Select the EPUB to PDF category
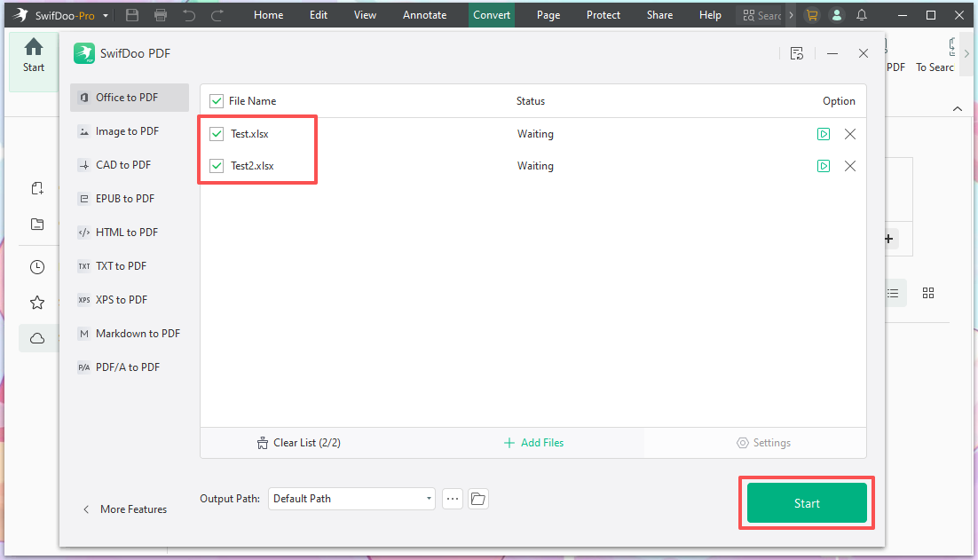 click(x=122, y=198)
